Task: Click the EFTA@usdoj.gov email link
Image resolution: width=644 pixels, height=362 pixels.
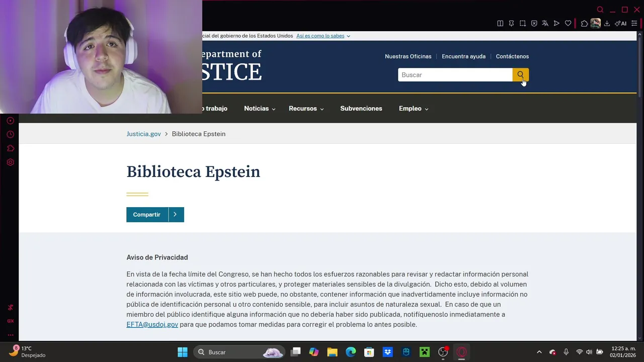Action: coord(152,324)
